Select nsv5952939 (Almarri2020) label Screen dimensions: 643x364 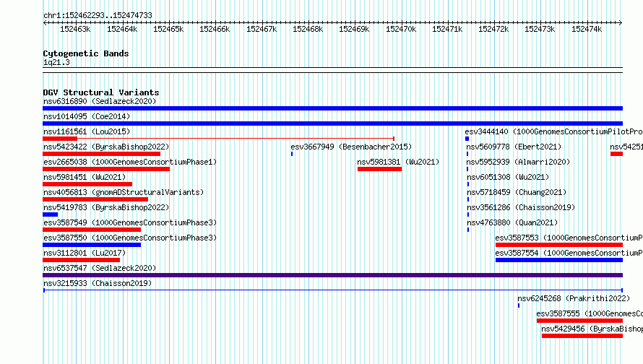coord(518,162)
